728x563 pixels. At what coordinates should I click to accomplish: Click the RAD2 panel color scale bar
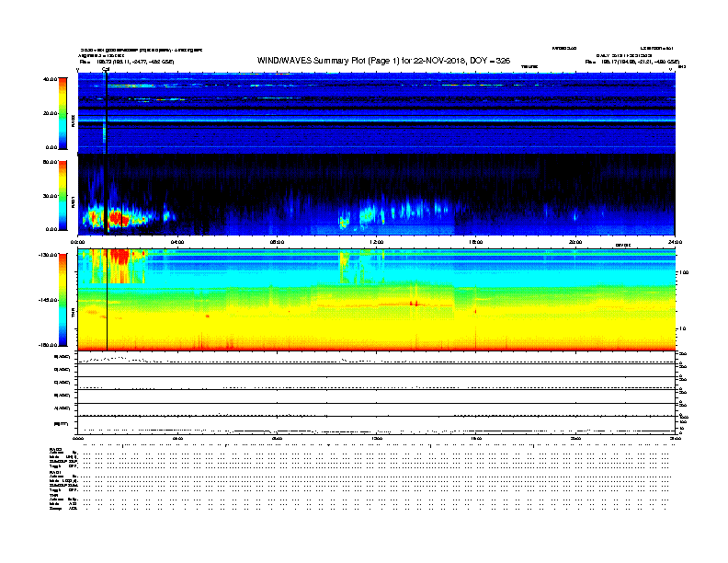tap(63, 113)
